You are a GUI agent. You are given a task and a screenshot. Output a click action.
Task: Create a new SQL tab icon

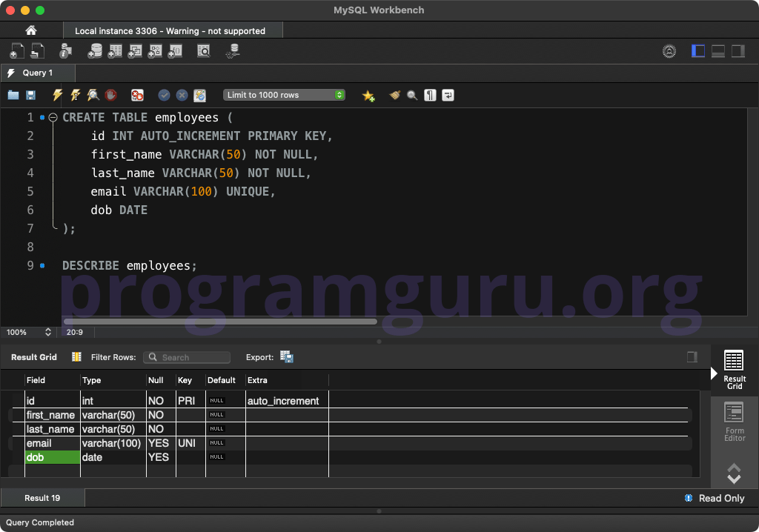tap(17, 51)
